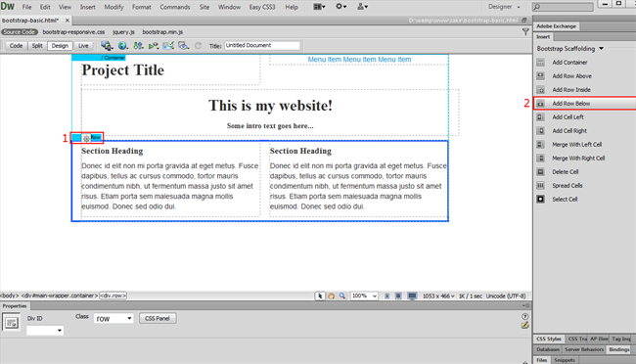Click the Project Title heading
636x364 pixels.
(x=123, y=70)
